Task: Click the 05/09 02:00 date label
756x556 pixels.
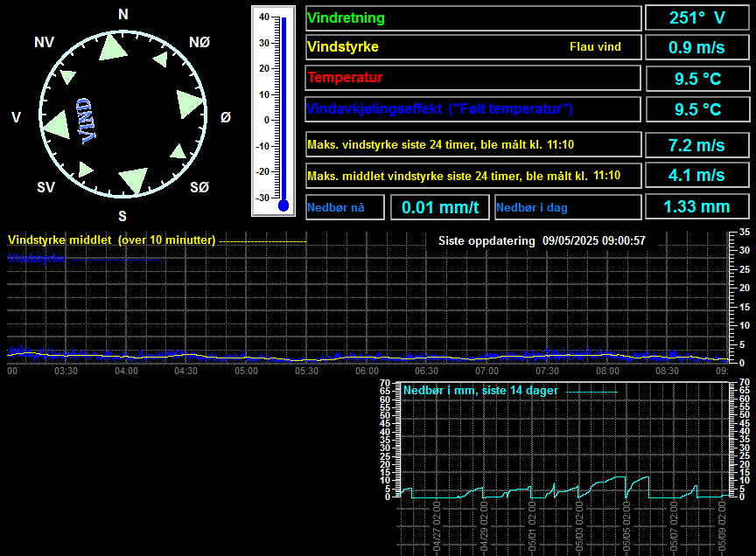Action: tap(721, 526)
